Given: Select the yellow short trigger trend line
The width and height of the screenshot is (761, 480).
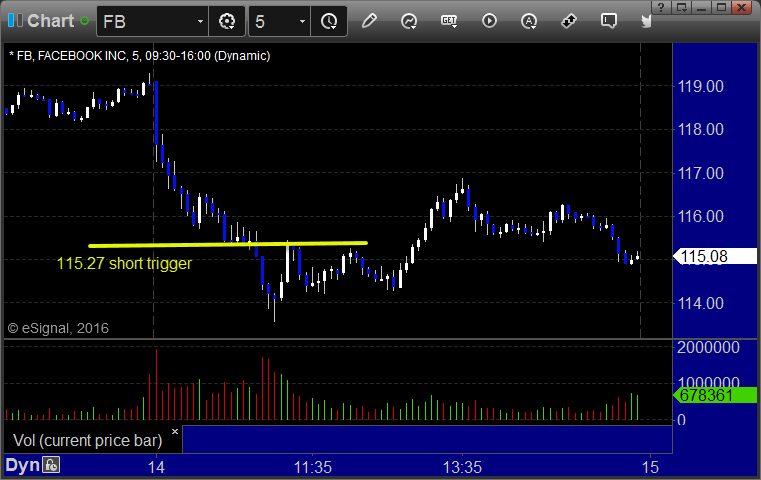Looking at the screenshot, I should 228,244.
